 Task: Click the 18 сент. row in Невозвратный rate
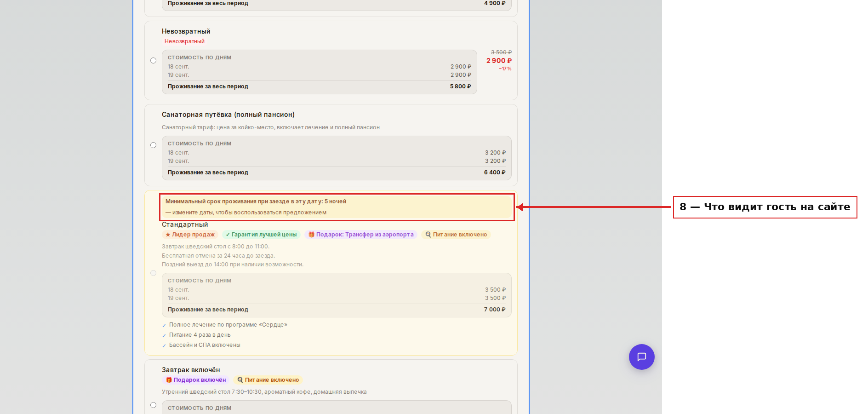click(x=320, y=67)
